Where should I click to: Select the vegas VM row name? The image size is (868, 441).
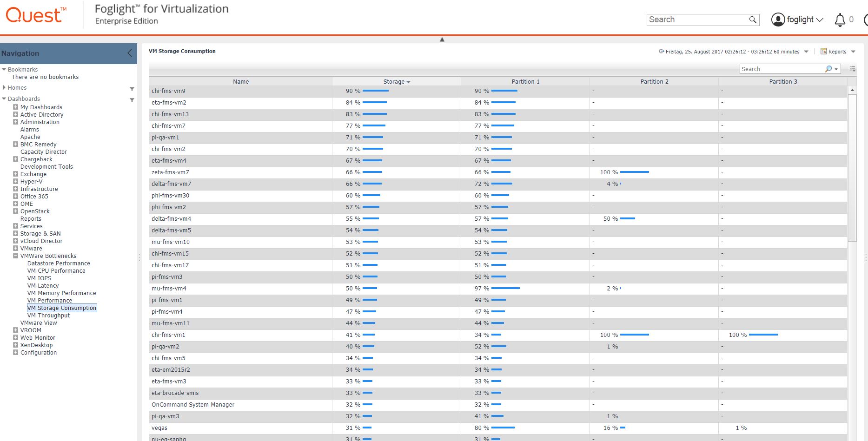click(159, 428)
